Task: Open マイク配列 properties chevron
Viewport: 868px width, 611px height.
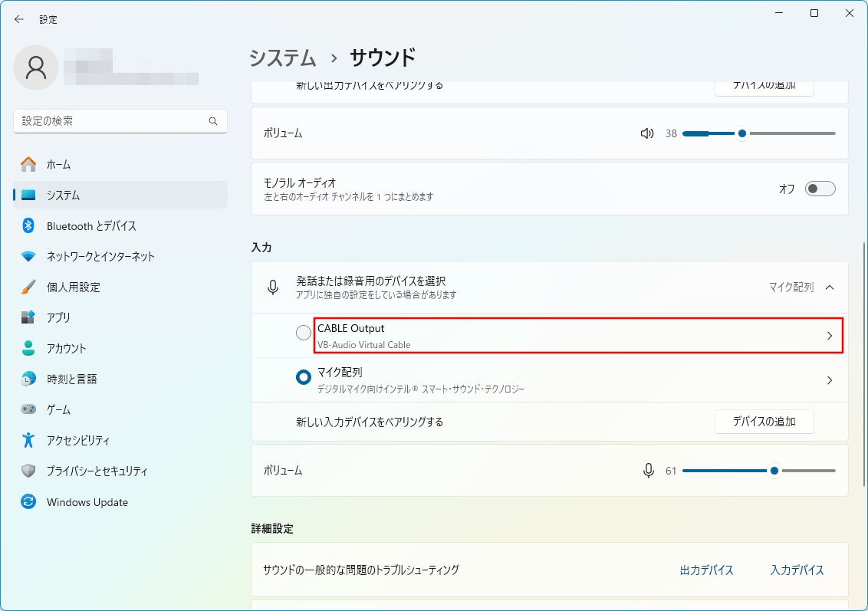Action: click(x=829, y=380)
